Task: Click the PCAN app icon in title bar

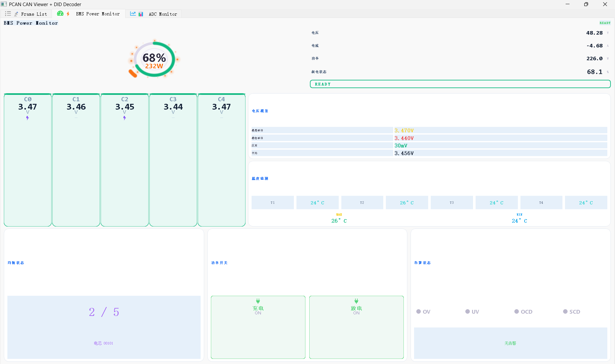Action: pos(4,4)
